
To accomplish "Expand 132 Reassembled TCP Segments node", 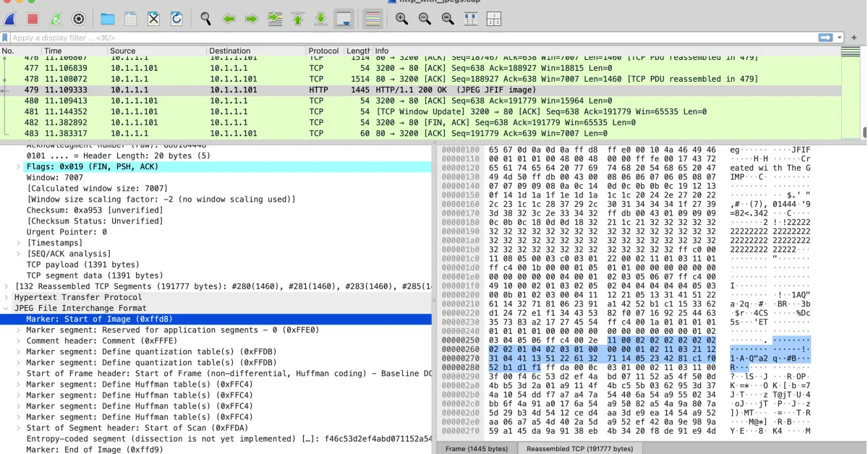I will (x=7, y=286).
